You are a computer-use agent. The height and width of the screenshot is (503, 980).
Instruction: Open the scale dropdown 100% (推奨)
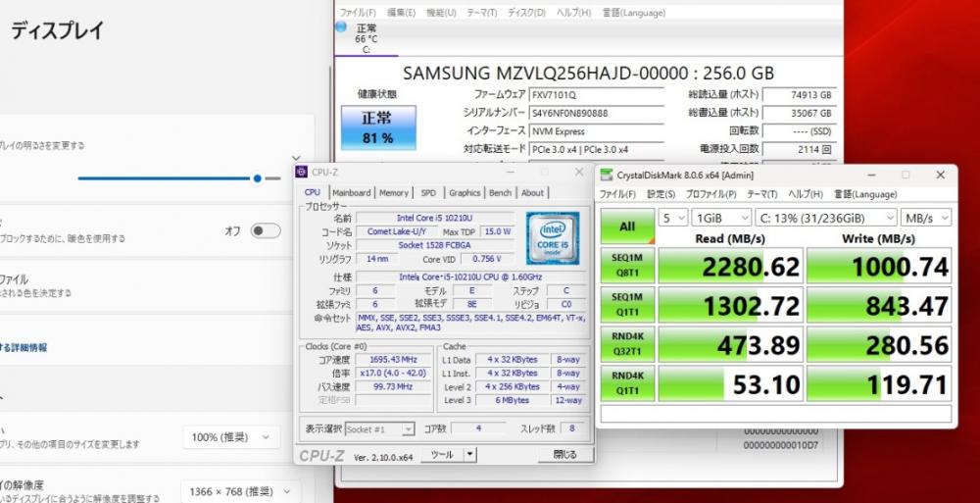pyautogui.click(x=231, y=437)
